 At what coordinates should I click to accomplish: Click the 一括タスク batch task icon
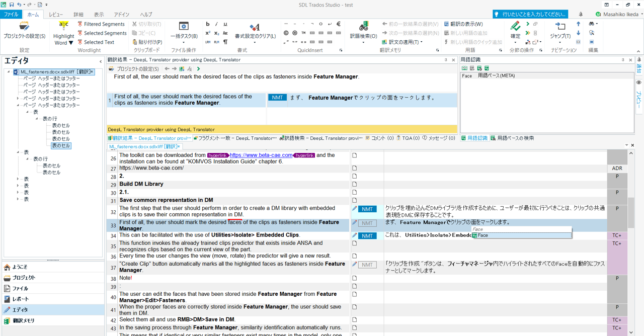[184, 26]
